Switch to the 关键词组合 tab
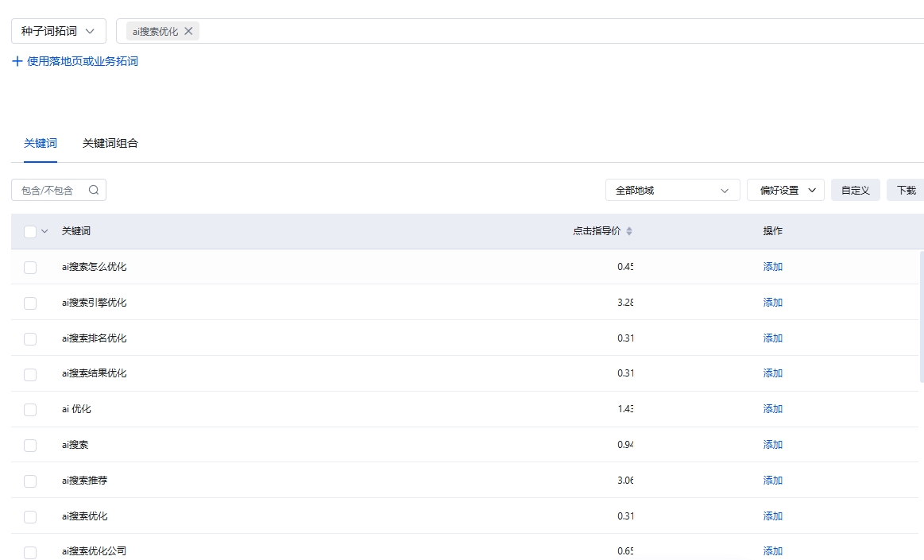The image size is (924, 560). 110,144
